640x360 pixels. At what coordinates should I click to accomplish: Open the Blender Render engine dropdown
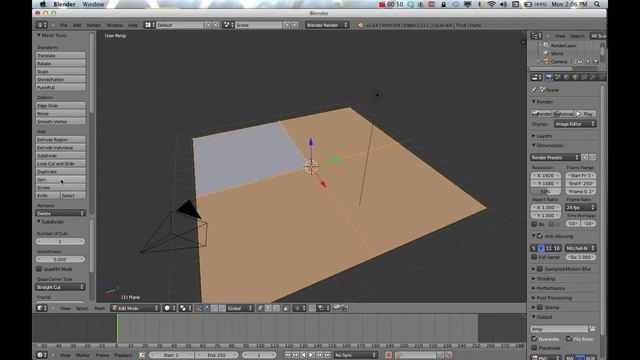coord(327,25)
